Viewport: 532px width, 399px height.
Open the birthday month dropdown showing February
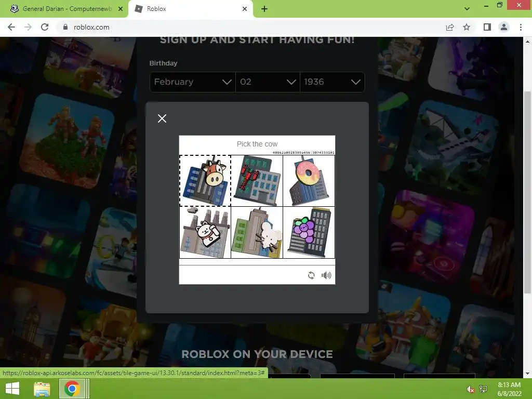(x=192, y=82)
